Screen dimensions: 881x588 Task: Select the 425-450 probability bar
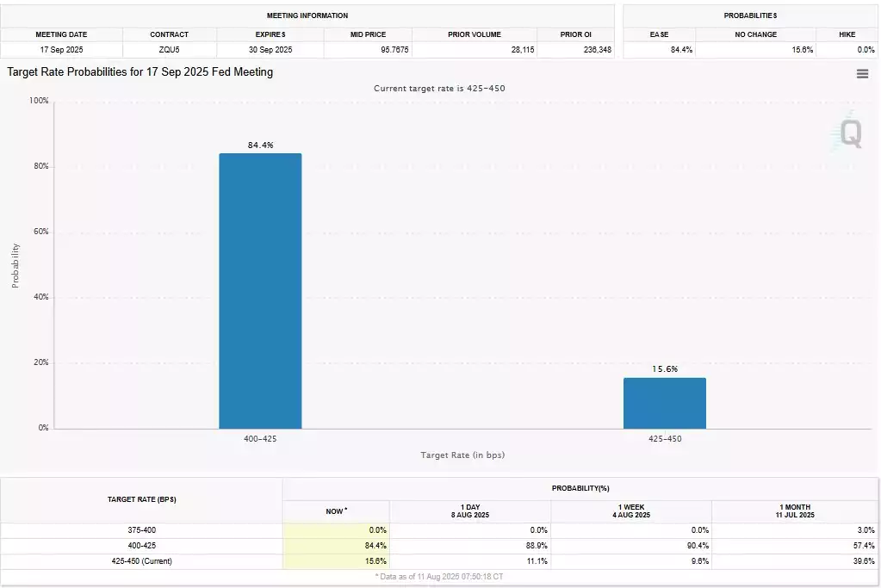tap(664, 403)
